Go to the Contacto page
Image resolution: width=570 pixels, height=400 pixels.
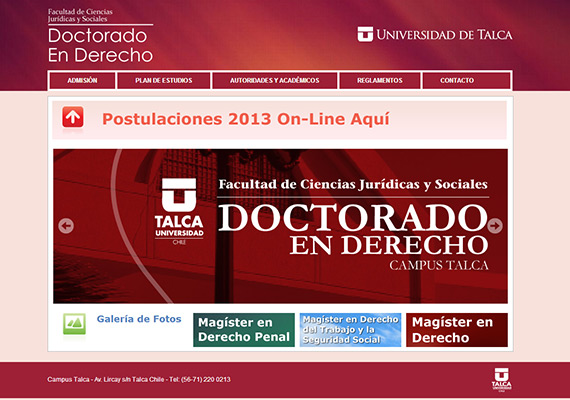(466, 80)
